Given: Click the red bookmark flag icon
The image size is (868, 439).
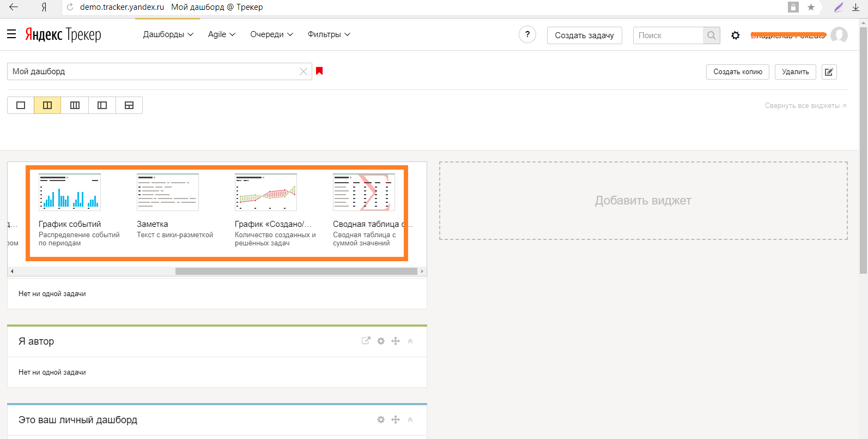Looking at the screenshot, I should pyautogui.click(x=319, y=71).
